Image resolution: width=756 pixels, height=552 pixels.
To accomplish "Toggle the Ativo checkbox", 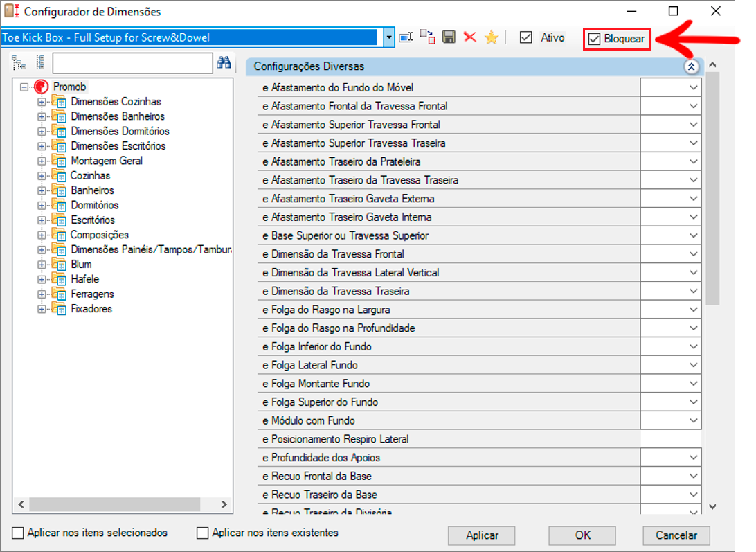I will tap(526, 37).
